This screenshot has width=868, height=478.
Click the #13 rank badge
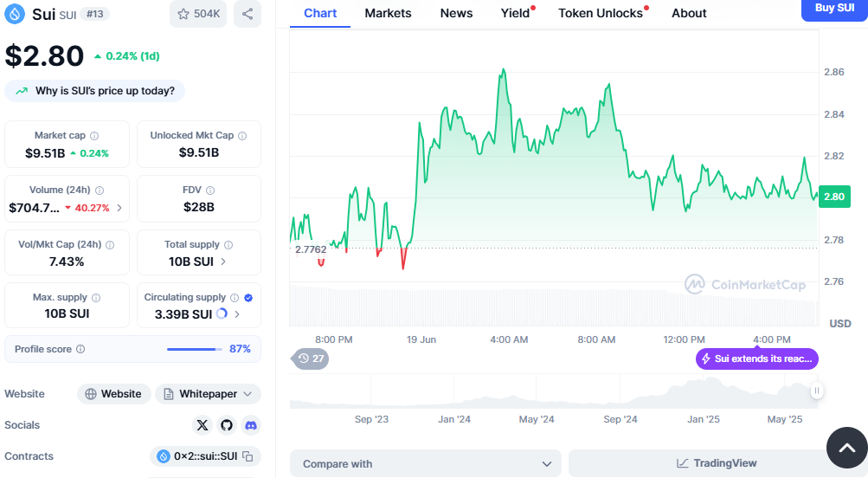coord(94,14)
